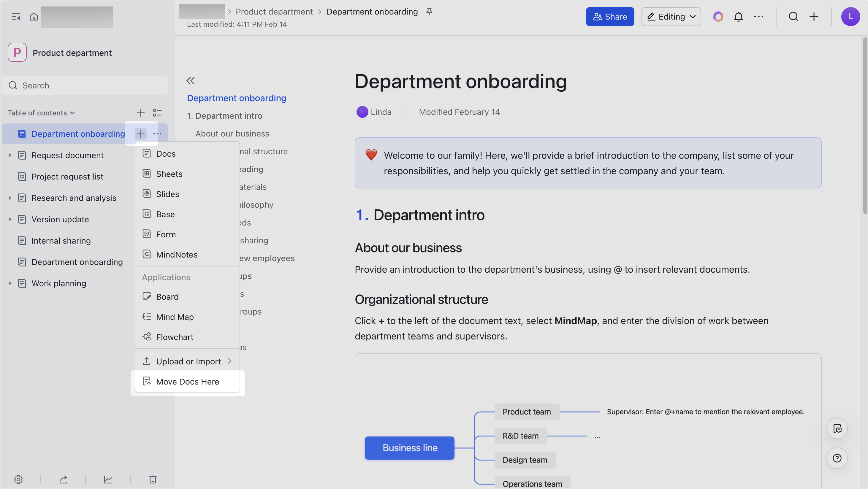The width and height of the screenshot is (868, 489).
Task: Click the Product department P logo
Action: click(17, 53)
